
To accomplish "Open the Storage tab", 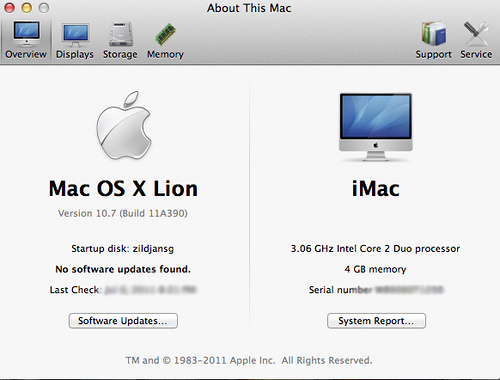I will 120,40.
